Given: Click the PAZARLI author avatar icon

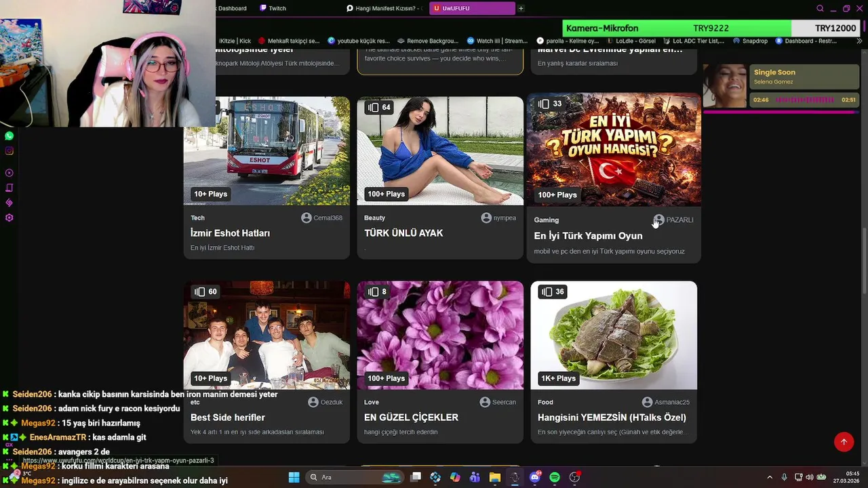Looking at the screenshot, I should click(658, 220).
